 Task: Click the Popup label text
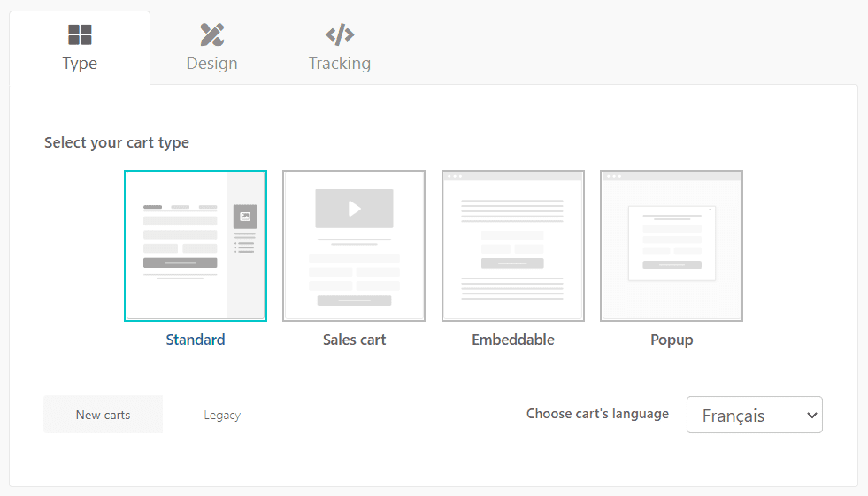tap(672, 340)
